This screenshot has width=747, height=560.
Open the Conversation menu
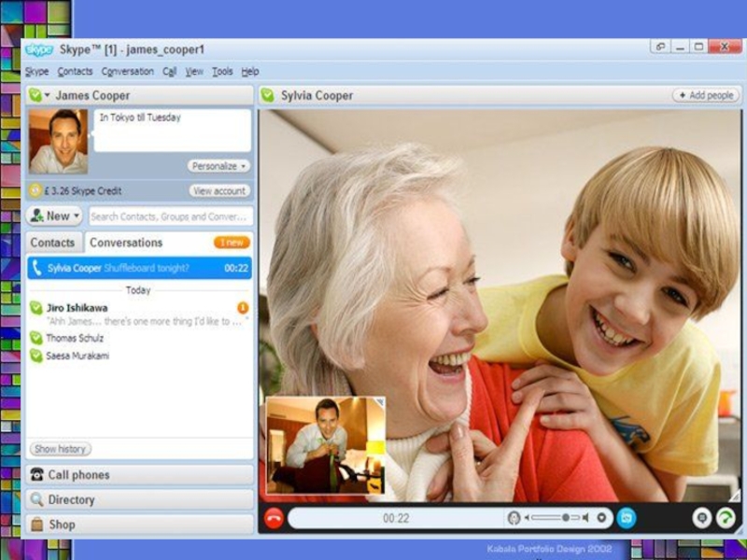[x=127, y=72]
